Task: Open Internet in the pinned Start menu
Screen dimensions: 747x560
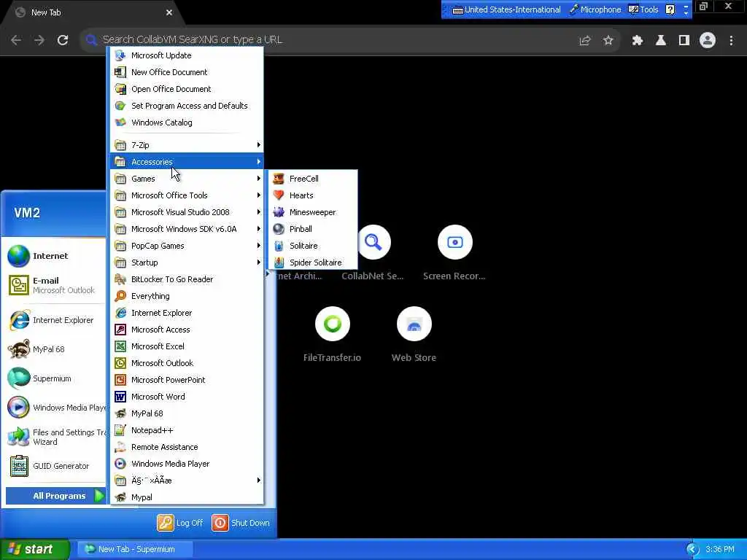Action: tap(55, 256)
